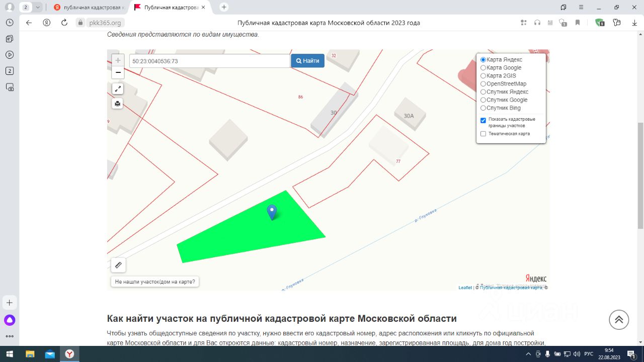Choose Карта Google map layer
Viewport: 644px width, 362px height.
tap(484, 68)
